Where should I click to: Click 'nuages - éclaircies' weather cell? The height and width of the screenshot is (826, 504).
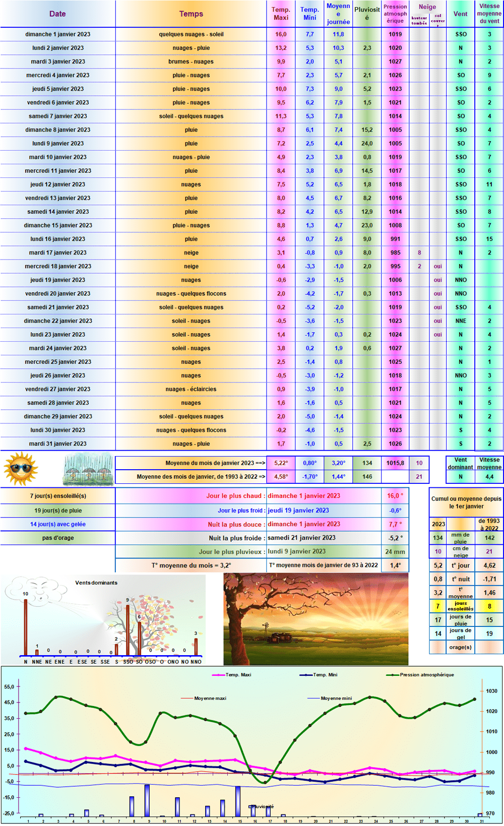click(x=191, y=389)
